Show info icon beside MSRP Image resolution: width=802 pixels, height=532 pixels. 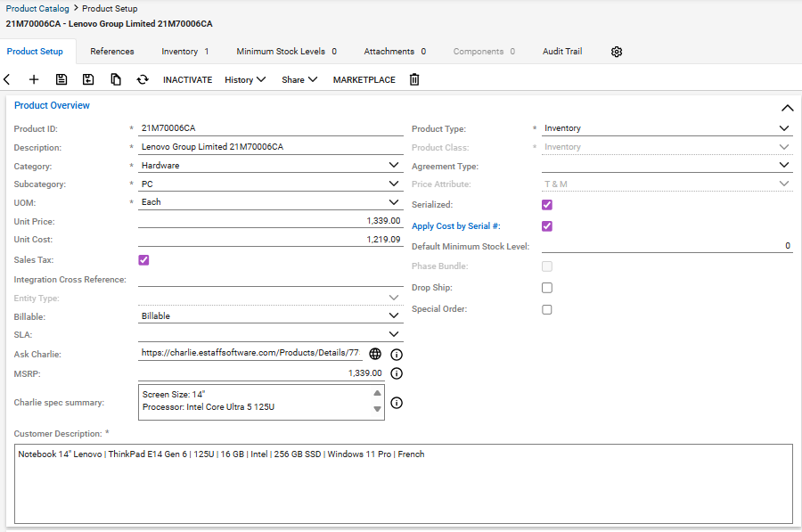(397, 373)
